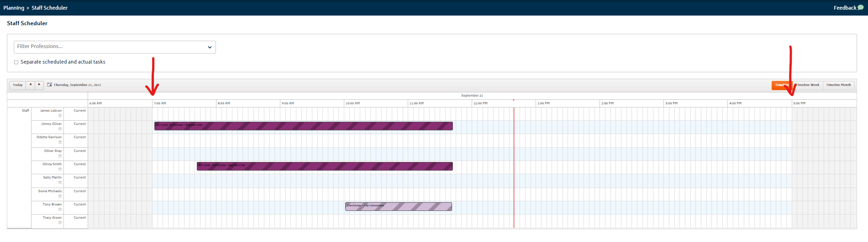Enable Separate scheduled and actual tasks
The image size is (868, 242).
16,62
